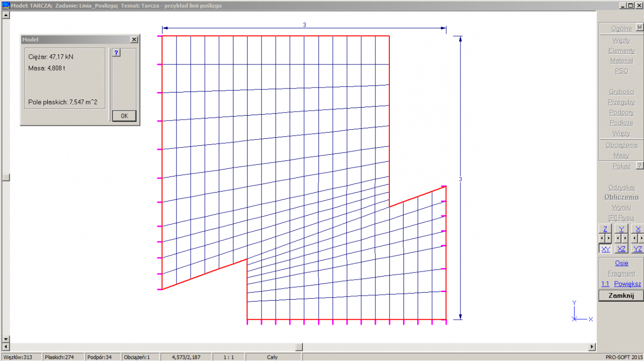The image size is (644, 361).
Task: Toggle the Osie axes display link
Action: pyautogui.click(x=621, y=263)
